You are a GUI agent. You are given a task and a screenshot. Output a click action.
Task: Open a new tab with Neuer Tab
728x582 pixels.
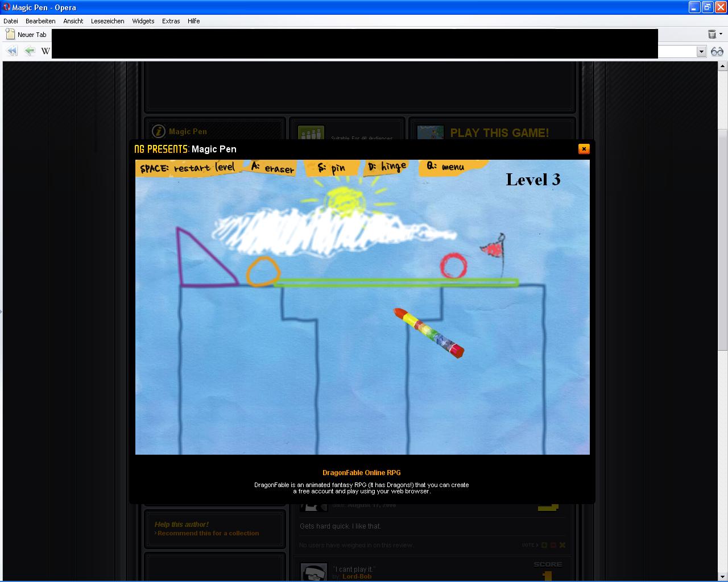[26, 35]
